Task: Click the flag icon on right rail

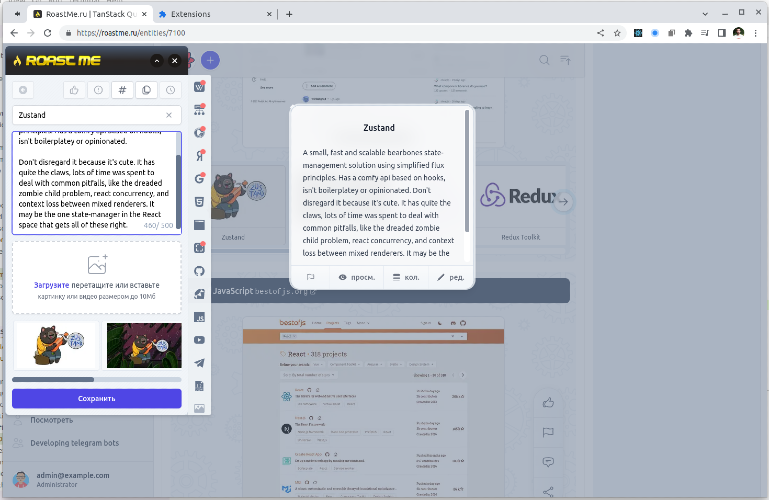Action: coord(548,432)
